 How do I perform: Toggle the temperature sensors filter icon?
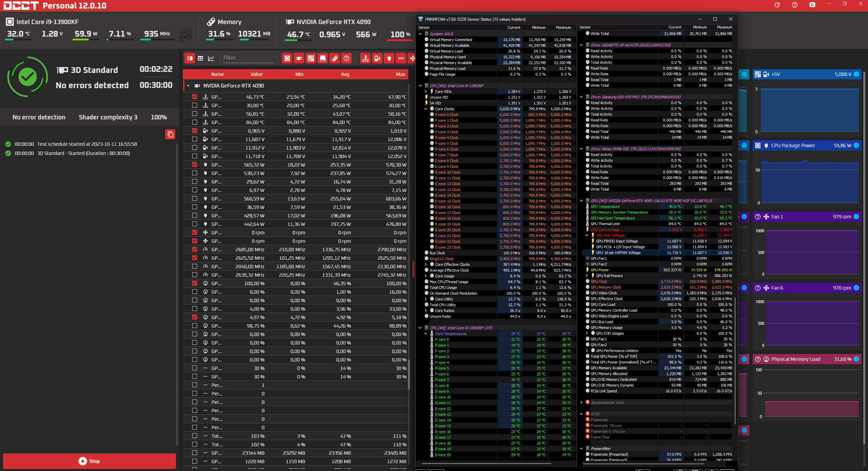click(365, 58)
